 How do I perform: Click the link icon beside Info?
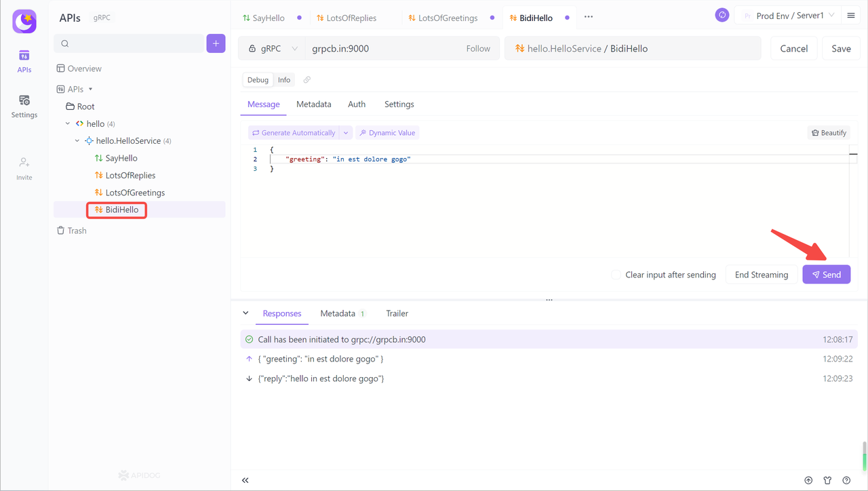coord(307,80)
